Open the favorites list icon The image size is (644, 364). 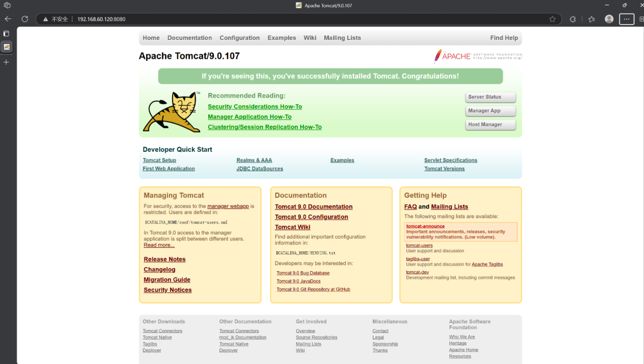tap(592, 19)
